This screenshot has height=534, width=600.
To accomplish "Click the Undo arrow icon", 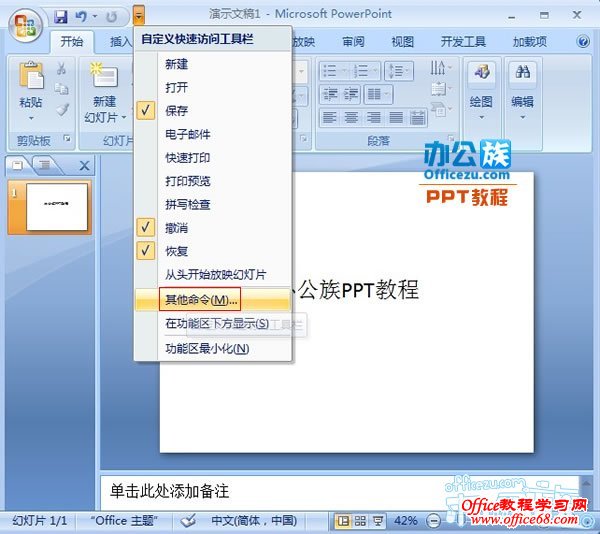I will click(81, 16).
